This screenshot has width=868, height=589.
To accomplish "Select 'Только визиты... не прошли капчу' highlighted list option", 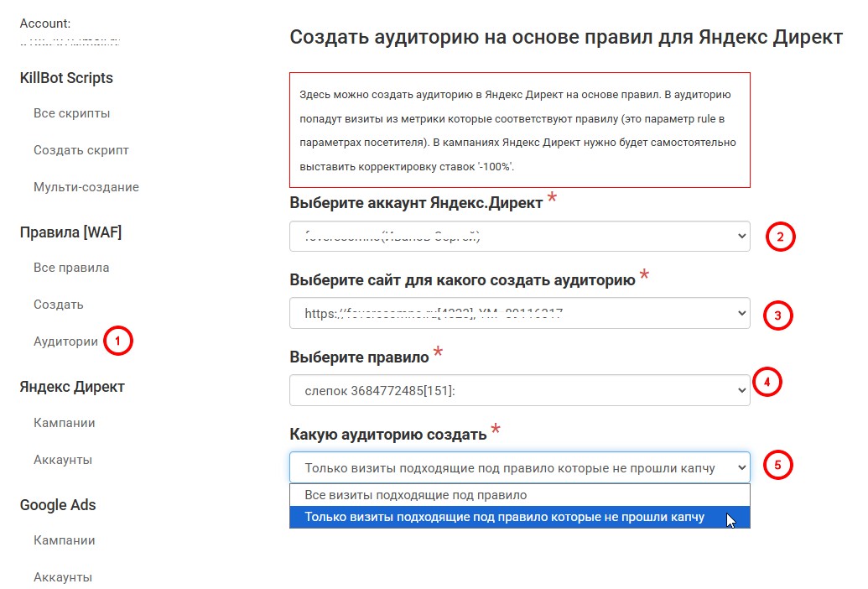I will coord(519,517).
